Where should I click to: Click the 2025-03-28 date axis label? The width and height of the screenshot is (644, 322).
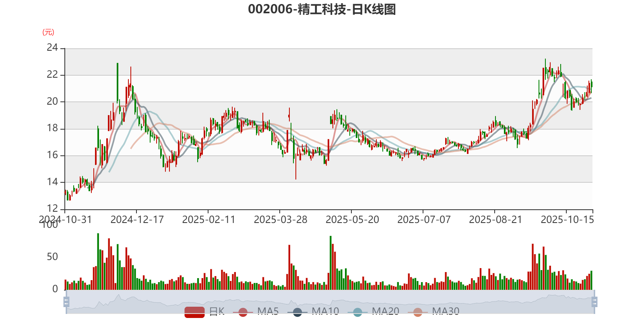click(280, 219)
